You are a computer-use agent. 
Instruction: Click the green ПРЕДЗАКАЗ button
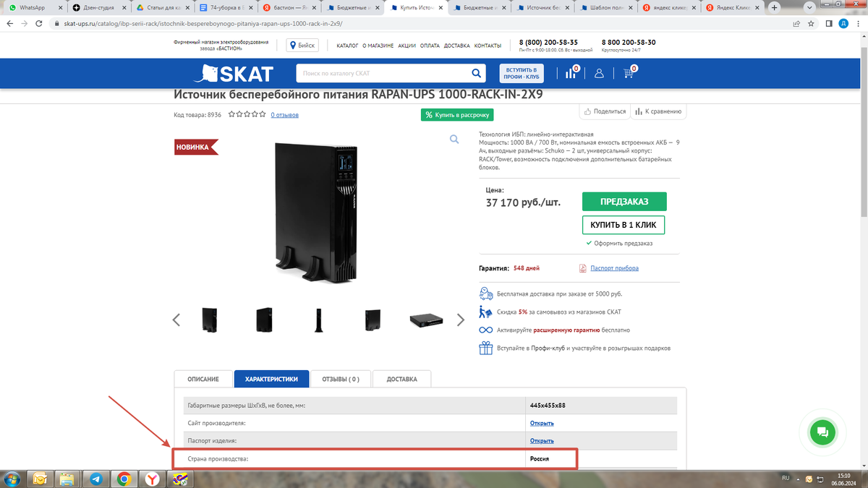624,201
